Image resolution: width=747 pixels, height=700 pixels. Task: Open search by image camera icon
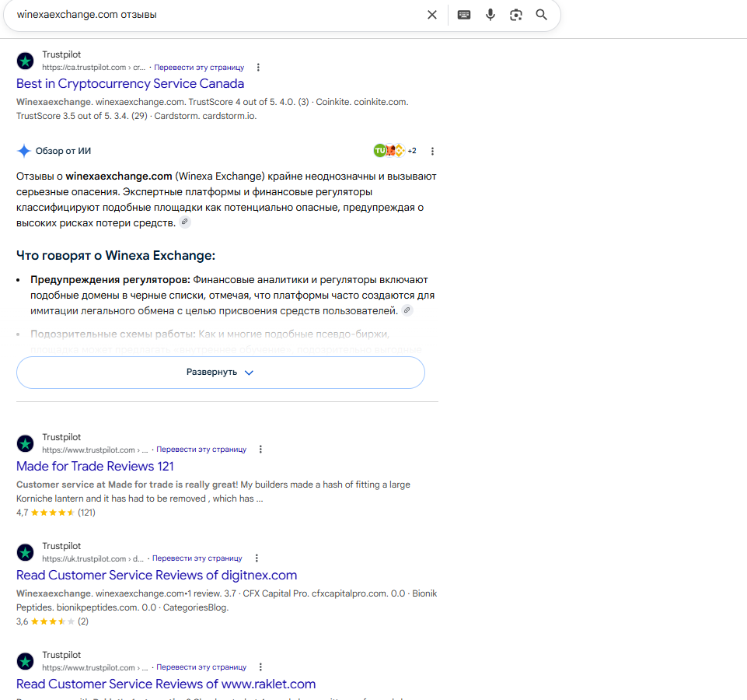[515, 15]
